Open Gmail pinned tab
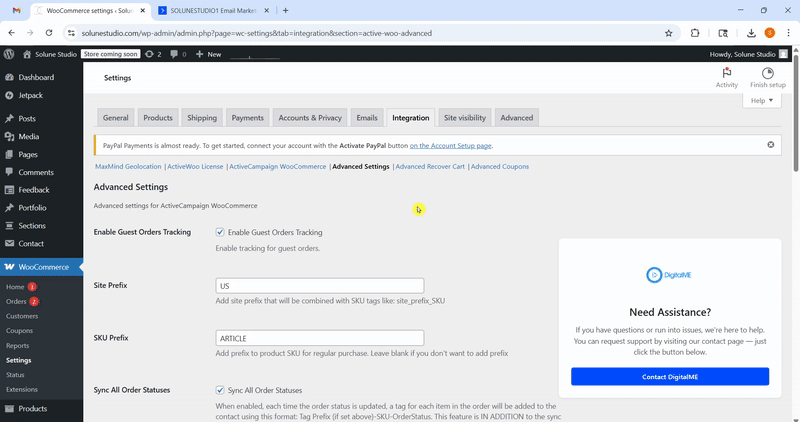The height and width of the screenshot is (422, 800). tap(16, 10)
